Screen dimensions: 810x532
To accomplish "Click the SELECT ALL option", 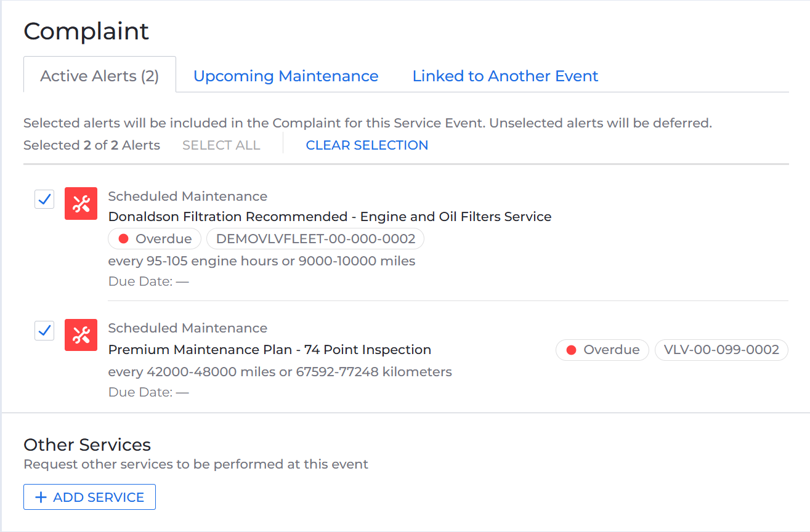I will [221, 145].
